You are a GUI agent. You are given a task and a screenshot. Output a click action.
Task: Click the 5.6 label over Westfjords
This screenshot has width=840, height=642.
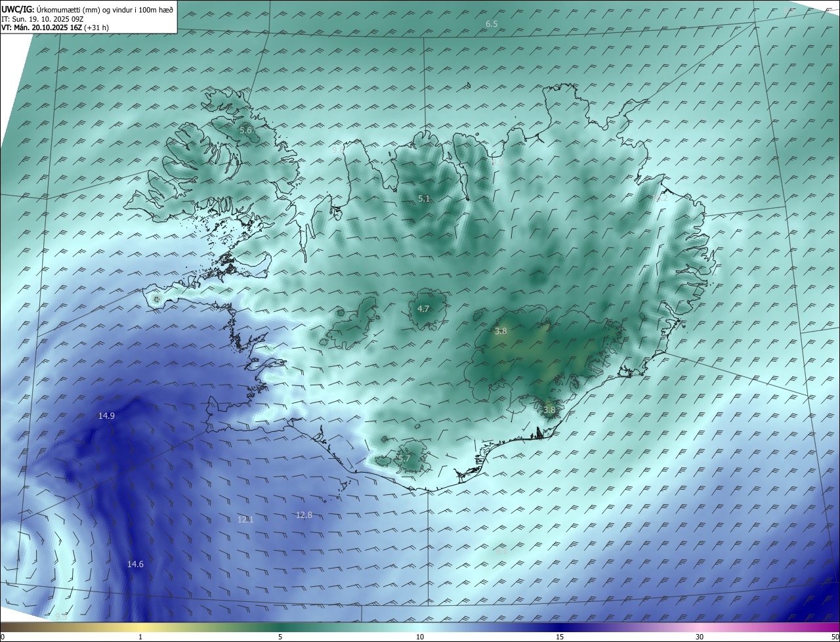coord(245,130)
